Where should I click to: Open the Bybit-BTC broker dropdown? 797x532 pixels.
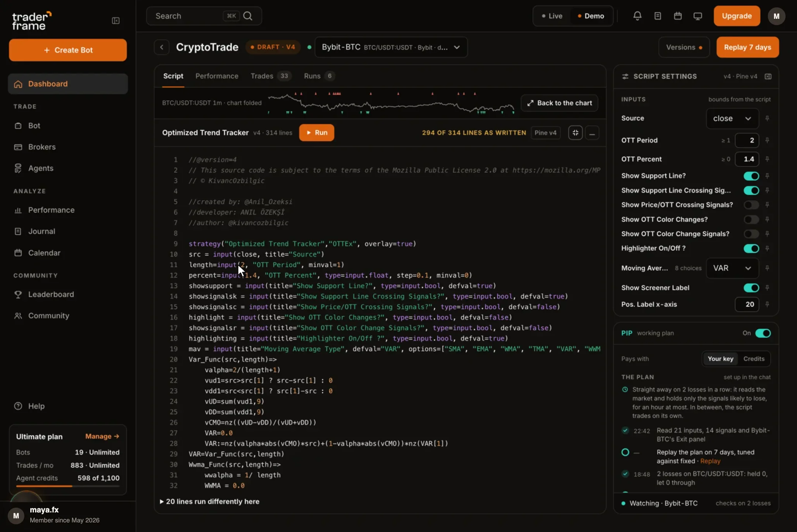pos(391,47)
